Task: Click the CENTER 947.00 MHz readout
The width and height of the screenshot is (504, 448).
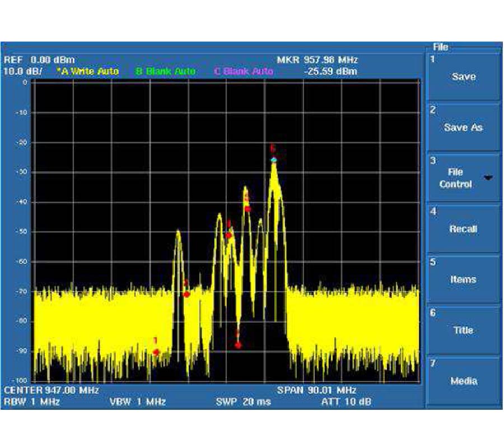Action: [52, 390]
